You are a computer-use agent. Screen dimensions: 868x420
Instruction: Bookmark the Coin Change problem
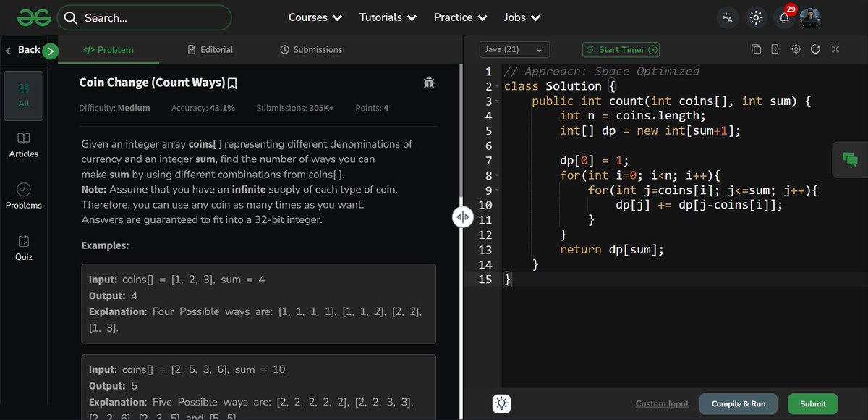coord(233,82)
